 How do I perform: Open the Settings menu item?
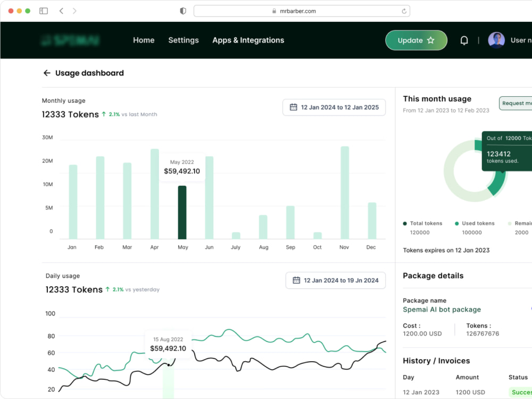point(184,40)
